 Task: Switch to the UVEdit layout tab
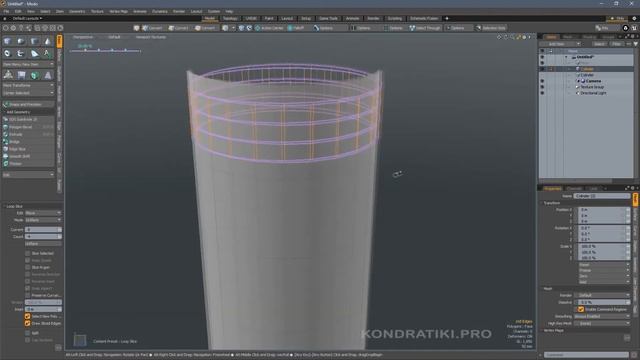tap(251, 18)
